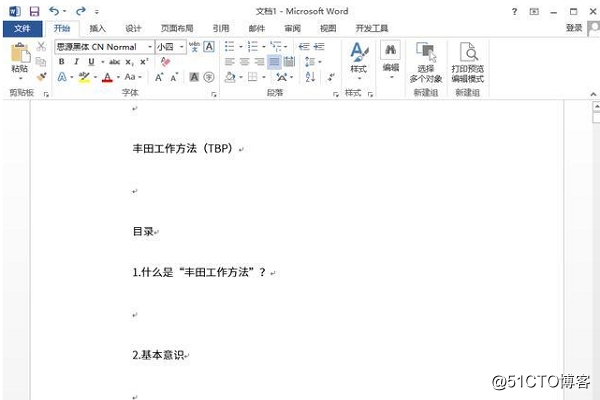
Task: Copy selection using the copy icon
Action: tap(41, 61)
